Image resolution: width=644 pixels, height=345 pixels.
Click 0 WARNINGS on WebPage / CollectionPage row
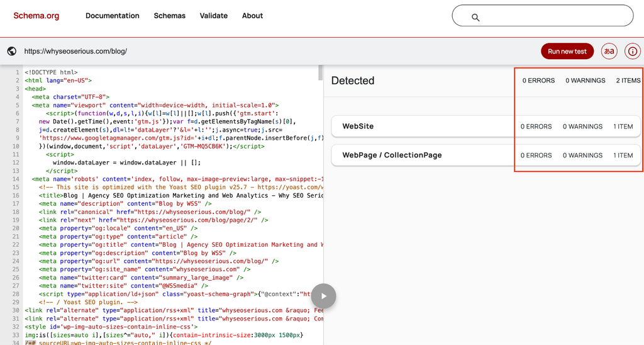tap(582, 156)
